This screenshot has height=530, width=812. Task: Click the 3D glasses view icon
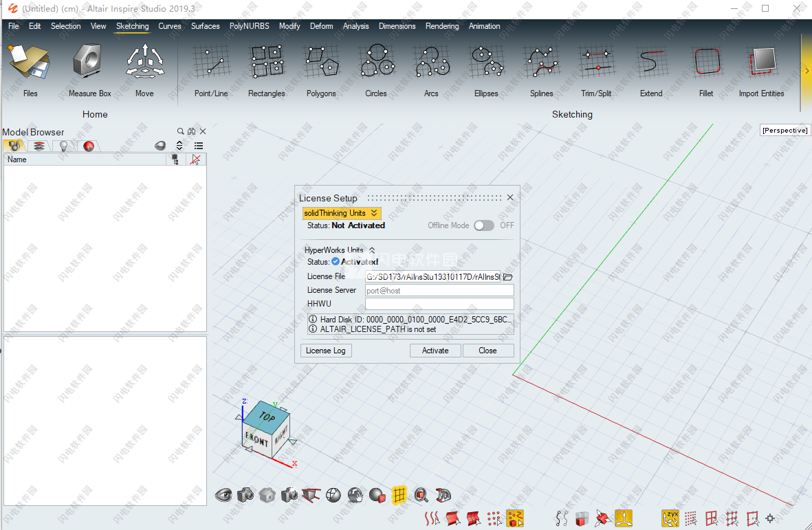click(x=443, y=496)
